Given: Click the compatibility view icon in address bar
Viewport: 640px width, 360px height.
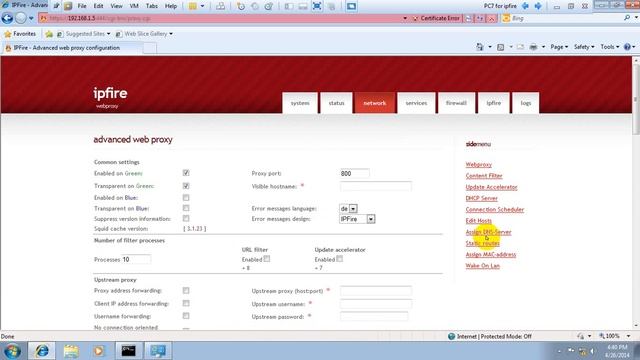Looking at the screenshot, I should pos(469,18).
